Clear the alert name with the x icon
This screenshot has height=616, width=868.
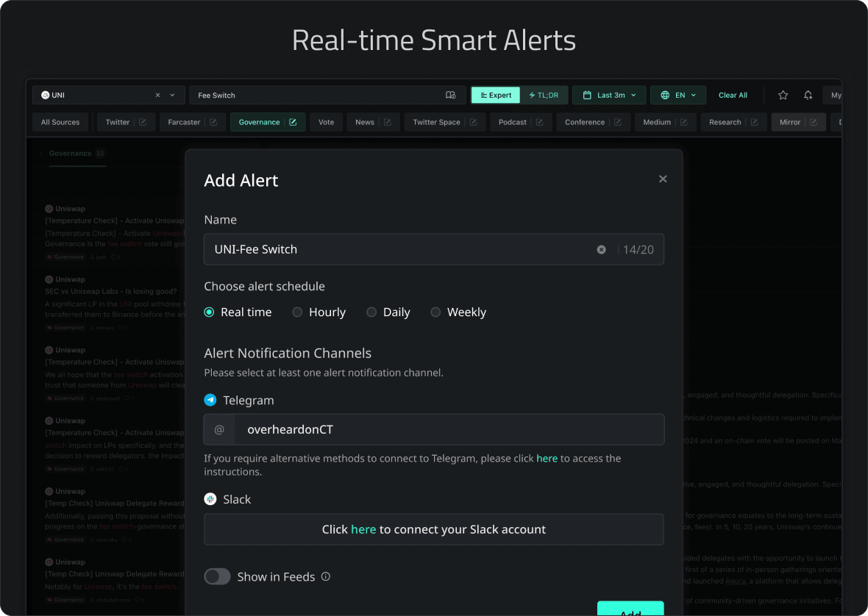tap(601, 250)
